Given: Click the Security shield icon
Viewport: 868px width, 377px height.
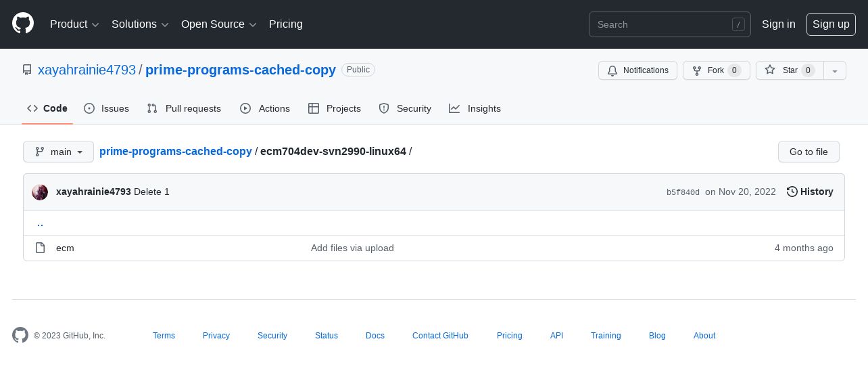Looking at the screenshot, I should 384,108.
